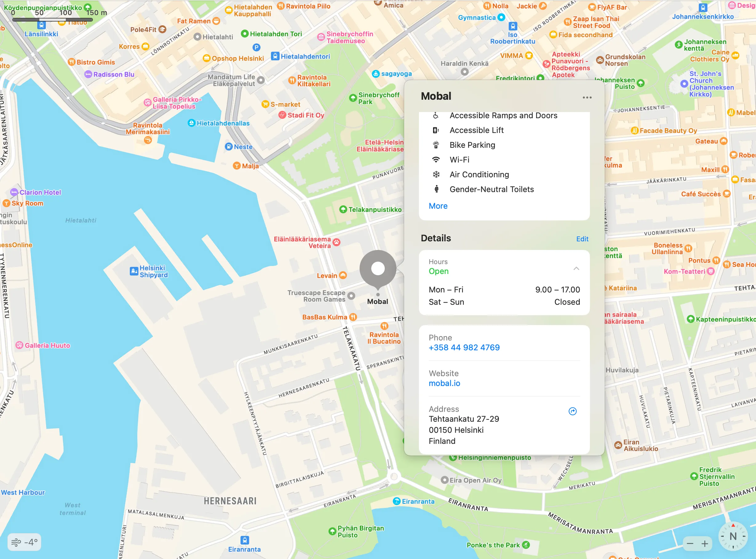
Task: Click the Eiranranta beach marker
Action: click(x=396, y=501)
